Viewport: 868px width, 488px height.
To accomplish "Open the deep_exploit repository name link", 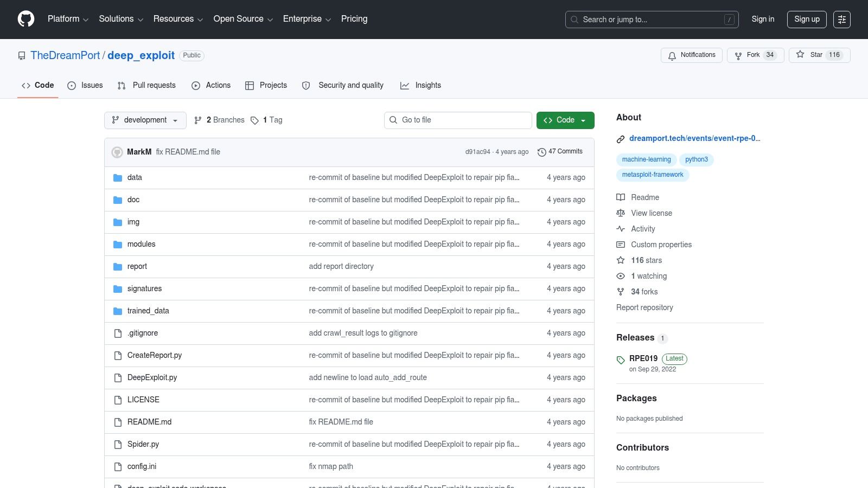I will click(141, 56).
